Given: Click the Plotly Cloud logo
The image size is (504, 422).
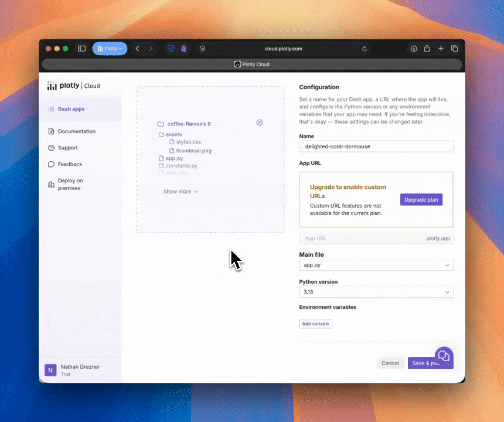Looking at the screenshot, I should click(x=74, y=86).
